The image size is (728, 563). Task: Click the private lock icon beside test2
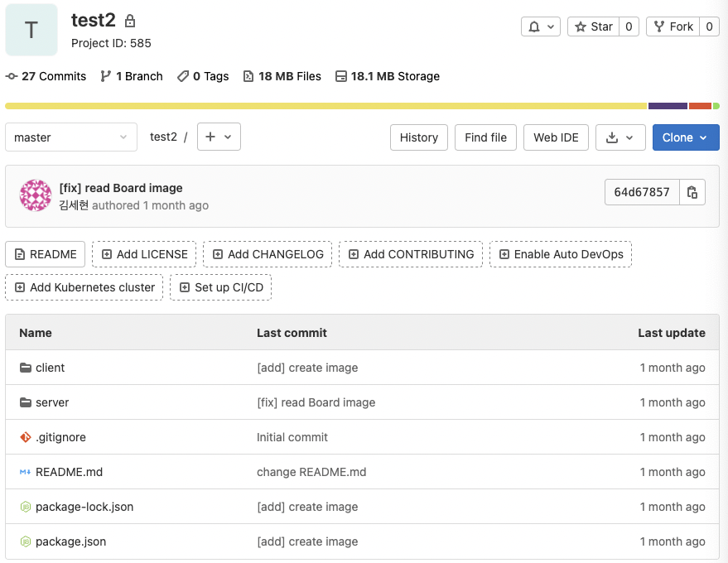click(x=130, y=21)
